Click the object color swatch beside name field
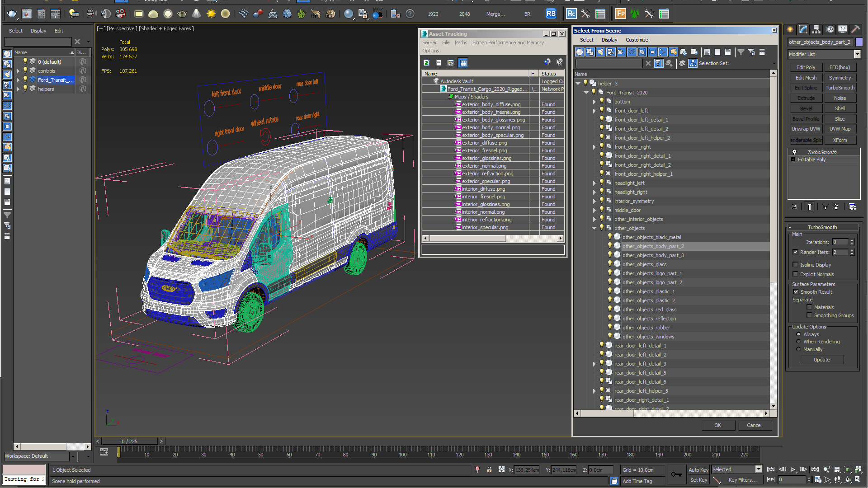The width and height of the screenshot is (868, 488). coord(859,42)
